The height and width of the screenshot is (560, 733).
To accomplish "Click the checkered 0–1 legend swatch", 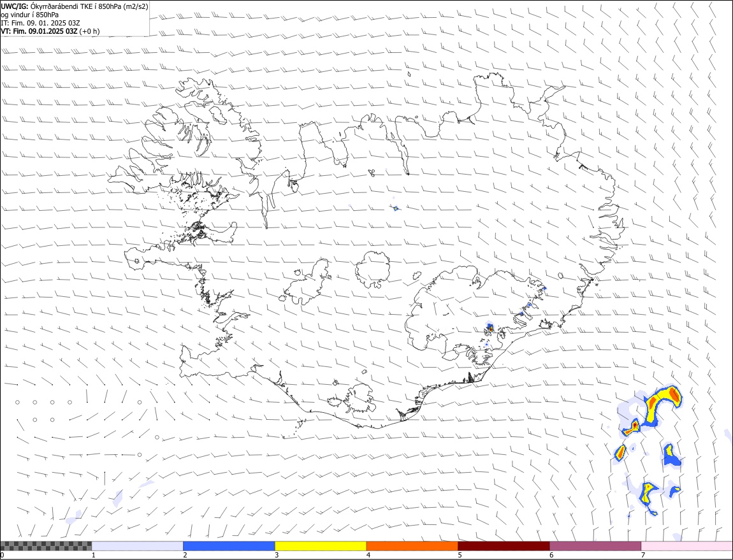I will coord(46,546).
